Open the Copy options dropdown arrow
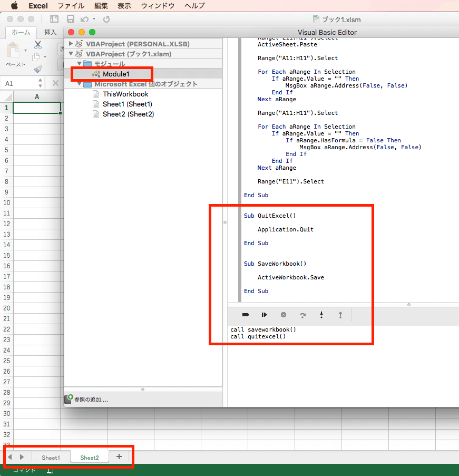 (x=45, y=57)
